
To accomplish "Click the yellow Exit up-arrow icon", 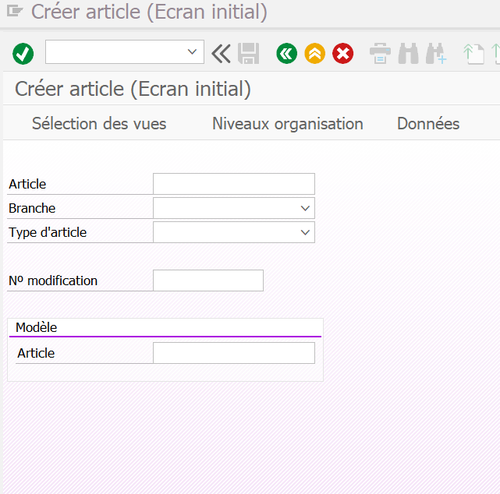I will click(x=315, y=53).
